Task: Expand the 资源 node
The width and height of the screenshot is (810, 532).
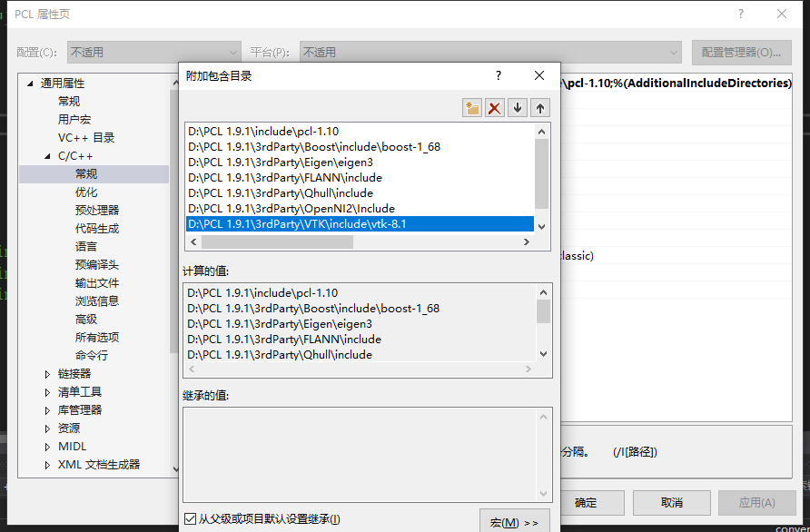Action: 47,429
